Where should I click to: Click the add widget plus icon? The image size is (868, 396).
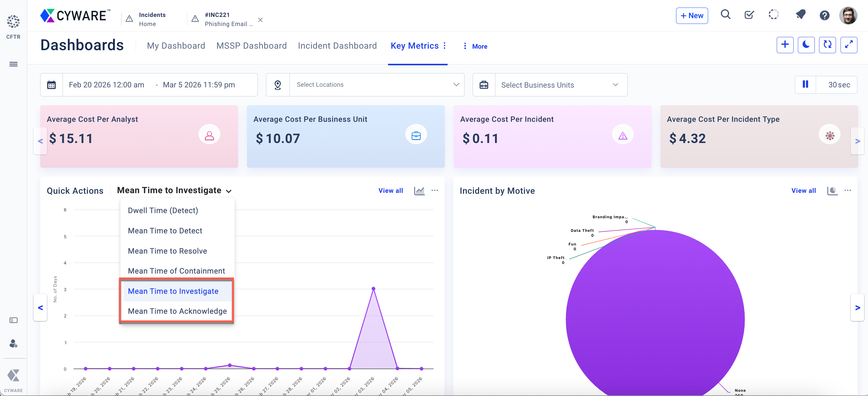(x=785, y=45)
